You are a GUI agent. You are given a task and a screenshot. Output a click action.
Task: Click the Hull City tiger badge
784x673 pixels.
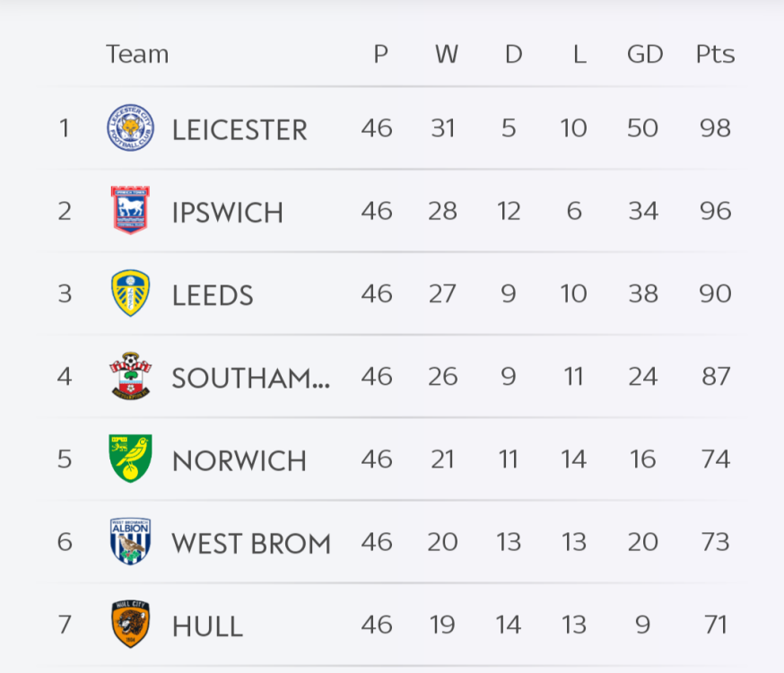pyautogui.click(x=130, y=625)
